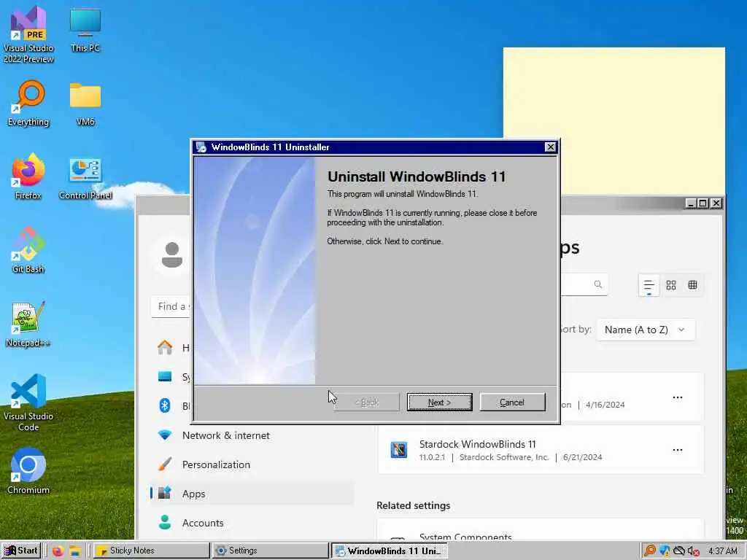Maximize the Settings window
This screenshot has width=747, height=560.
click(703, 203)
